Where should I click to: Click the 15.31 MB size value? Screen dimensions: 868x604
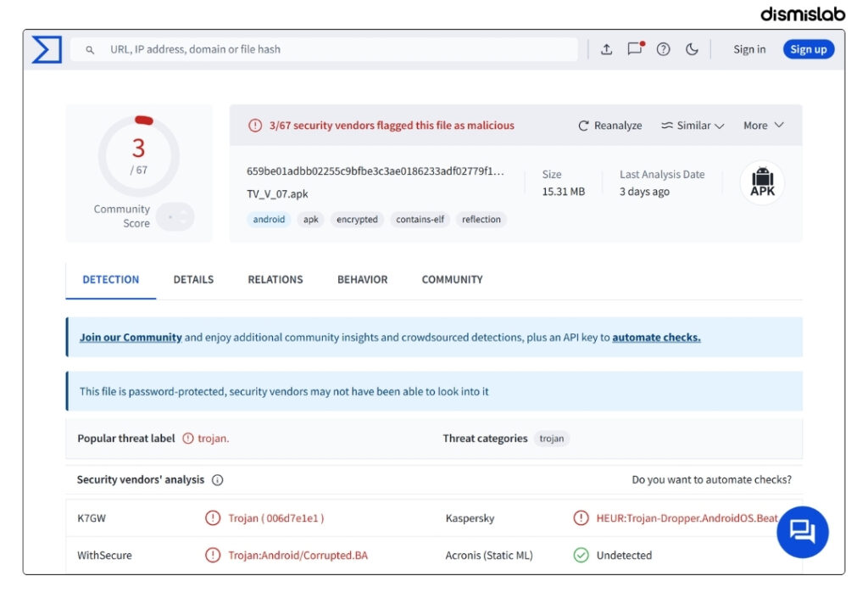[564, 192]
